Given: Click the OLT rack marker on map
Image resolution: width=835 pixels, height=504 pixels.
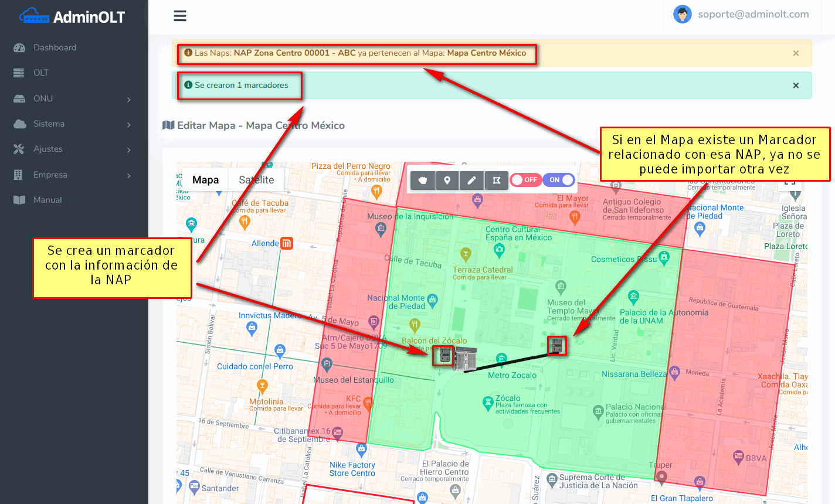Looking at the screenshot, I should (466, 359).
